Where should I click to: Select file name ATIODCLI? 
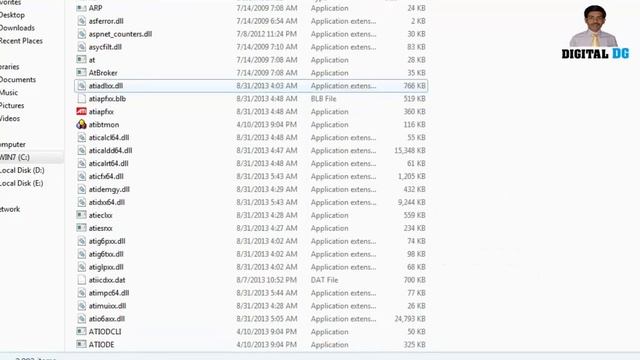coord(105,331)
